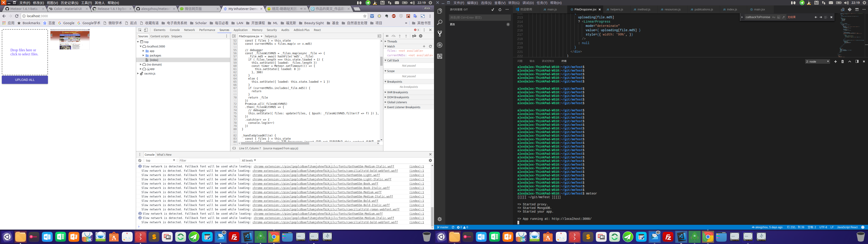Hide the DevTools navigator pane

click(x=234, y=36)
